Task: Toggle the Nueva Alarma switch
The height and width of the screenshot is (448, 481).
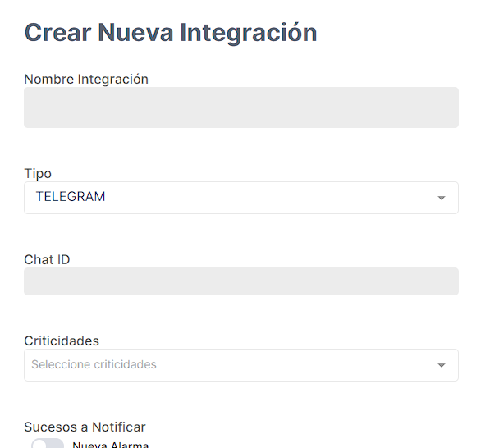Action: pos(48,443)
